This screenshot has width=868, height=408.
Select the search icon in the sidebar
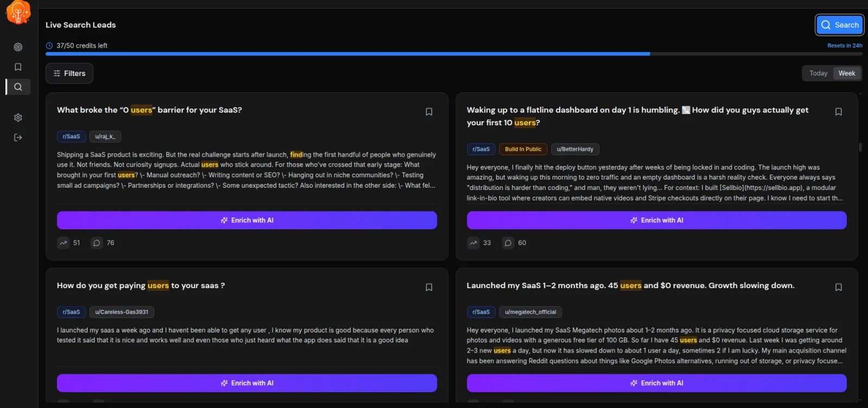pos(18,87)
